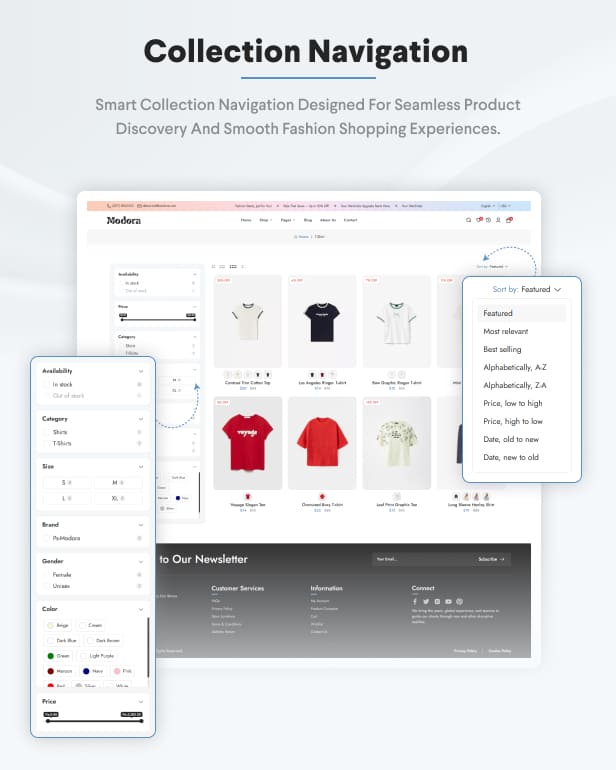Collapse the Price filter section
Image resolution: width=616 pixels, height=770 pixels.
point(141,702)
